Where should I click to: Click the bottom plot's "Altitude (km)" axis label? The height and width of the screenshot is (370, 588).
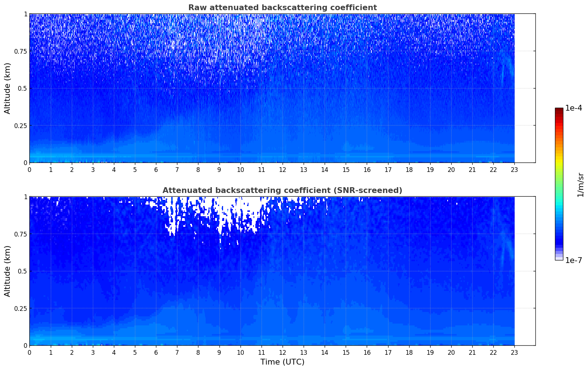click(8, 271)
